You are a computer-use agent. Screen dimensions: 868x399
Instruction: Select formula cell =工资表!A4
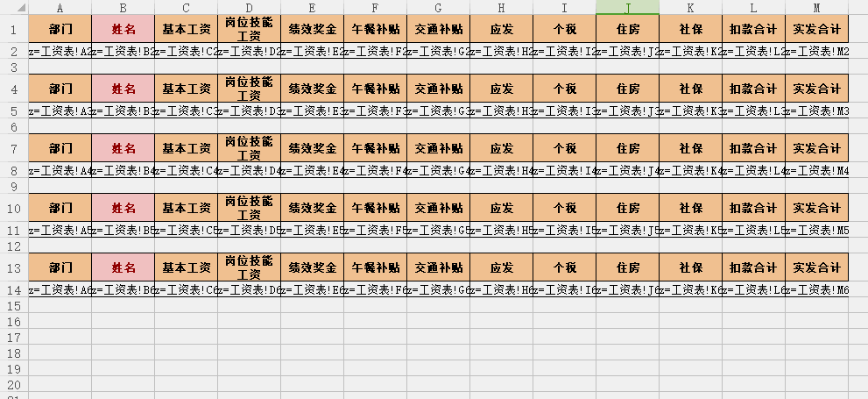pyautogui.click(x=60, y=171)
